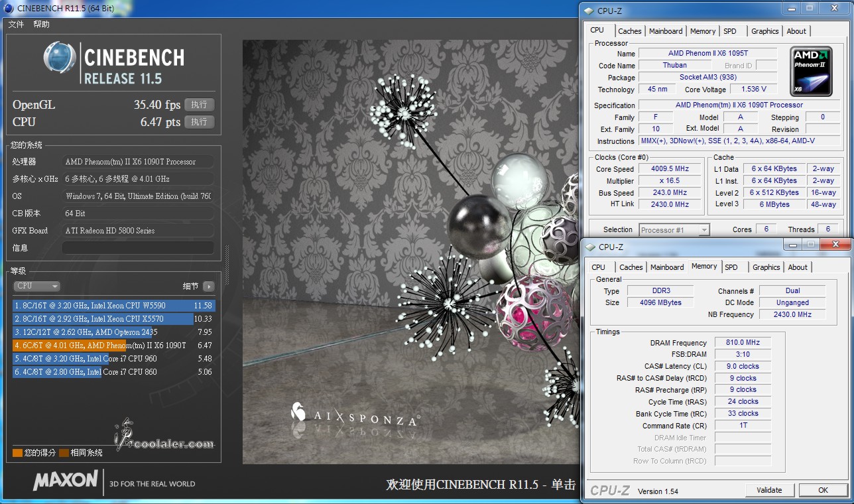Image resolution: width=854 pixels, height=504 pixels.
Task: Click the AMD Phenom II X6 logo
Action: pos(811,71)
